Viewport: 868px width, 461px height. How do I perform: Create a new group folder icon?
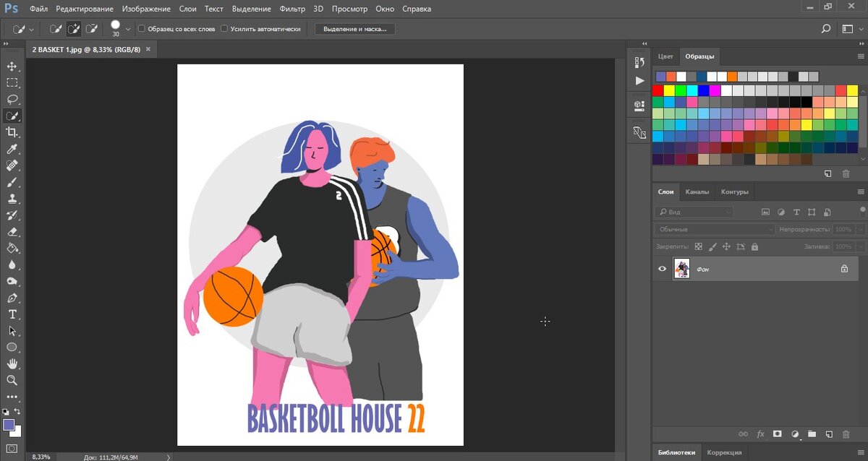point(812,434)
